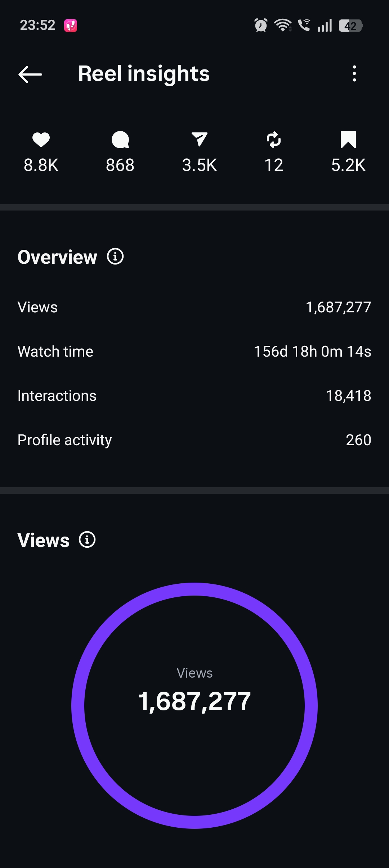Tap the reposts arrows icon
The height and width of the screenshot is (868, 389).
[274, 140]
